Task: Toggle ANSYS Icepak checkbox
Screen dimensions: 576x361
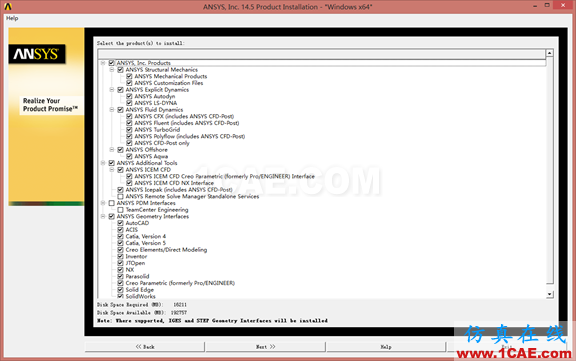Action: (x=120, y=189)
